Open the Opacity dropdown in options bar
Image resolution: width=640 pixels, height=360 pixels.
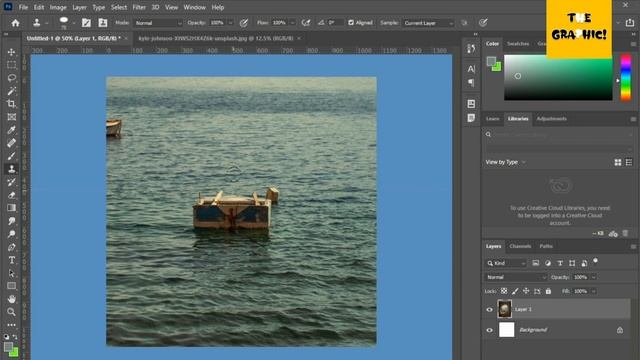tap(231, 23)
